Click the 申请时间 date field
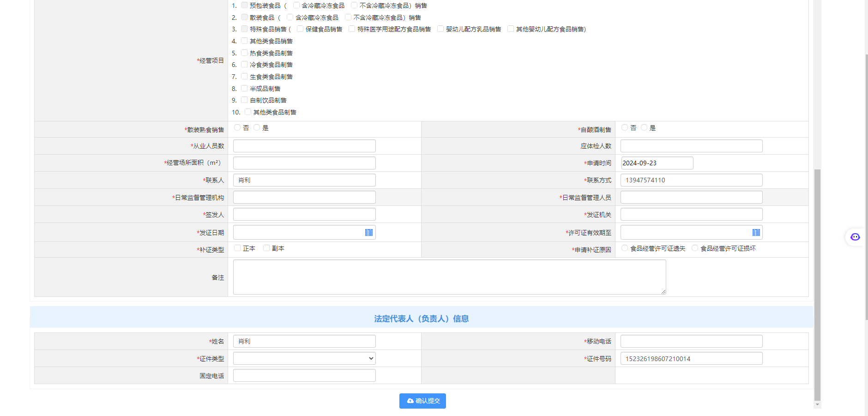Screen dimensions: 868x416 coord(657,163)
